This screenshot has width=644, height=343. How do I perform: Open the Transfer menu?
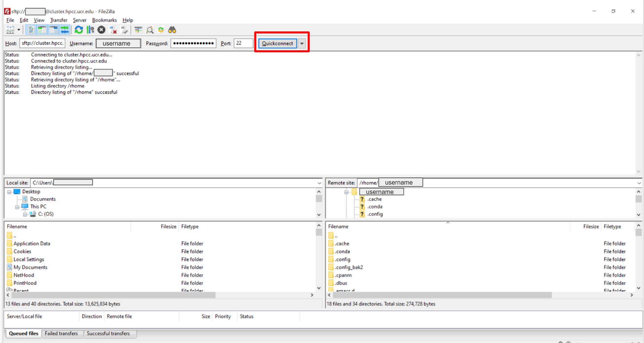click(x=59, y=20)
